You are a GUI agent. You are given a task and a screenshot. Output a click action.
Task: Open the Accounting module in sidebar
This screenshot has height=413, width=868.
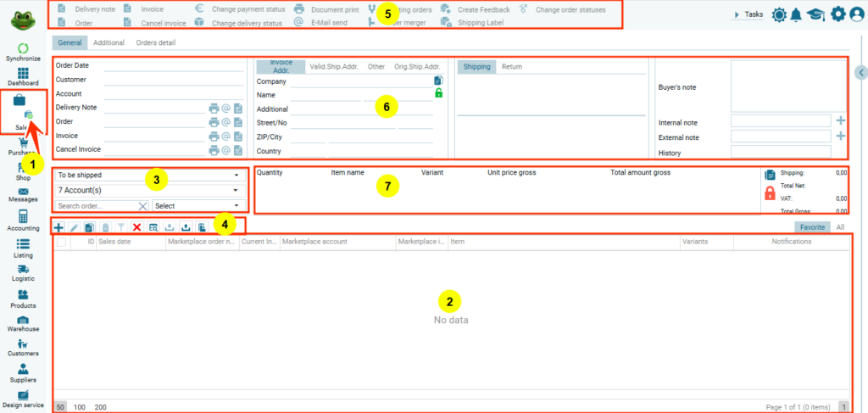pos(23,217)
